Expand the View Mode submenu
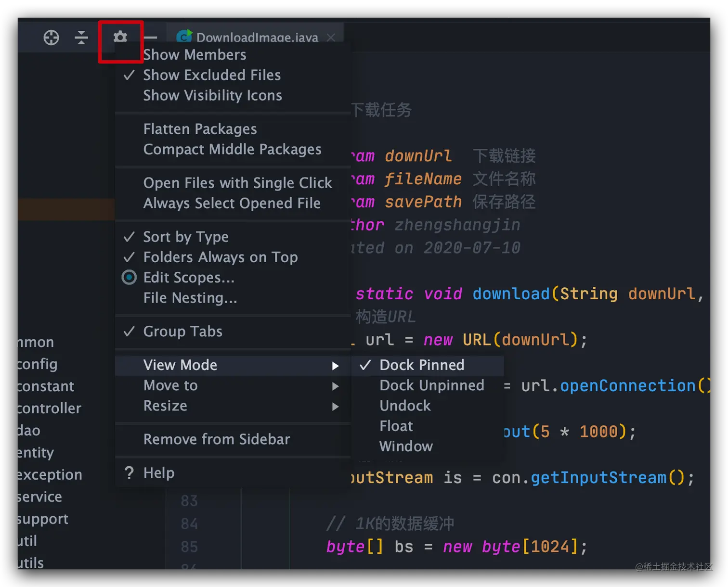The width and height of the screenshot is (728, 587). [x=233, y=365]
